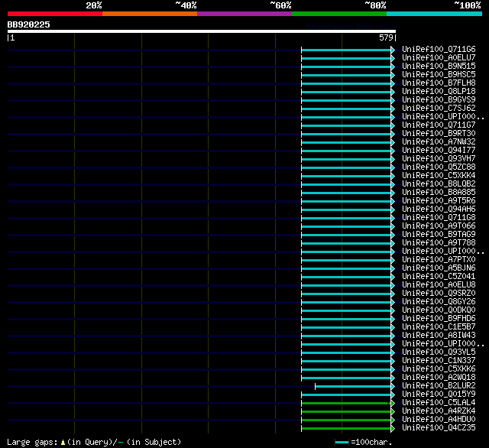Select the UniRef100_Q94I77 row label
Screen dimensions: 489x448
pos(439,151)
